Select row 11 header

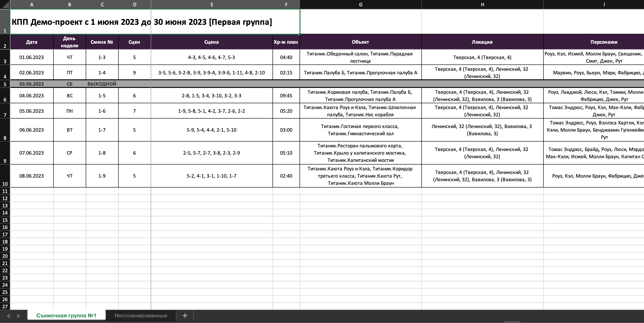click(5, 191)
